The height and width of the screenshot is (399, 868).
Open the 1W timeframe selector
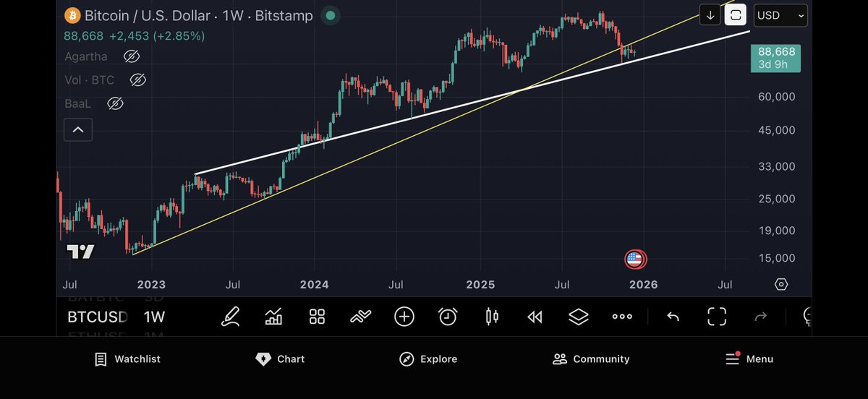point(154,317)
